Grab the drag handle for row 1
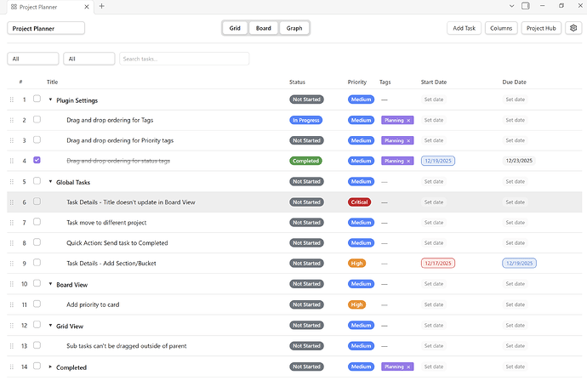 (x=11, y=99)
